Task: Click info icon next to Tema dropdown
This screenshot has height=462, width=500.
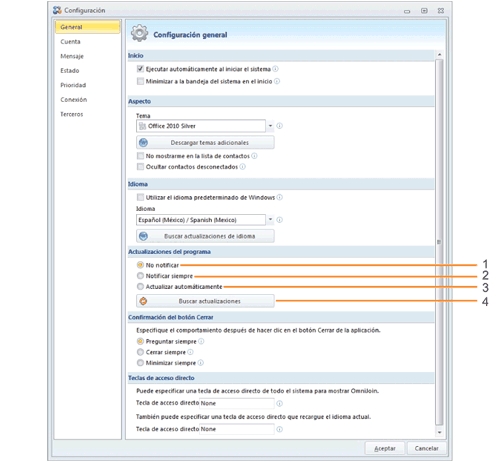Action: click(x=280, y=126)
